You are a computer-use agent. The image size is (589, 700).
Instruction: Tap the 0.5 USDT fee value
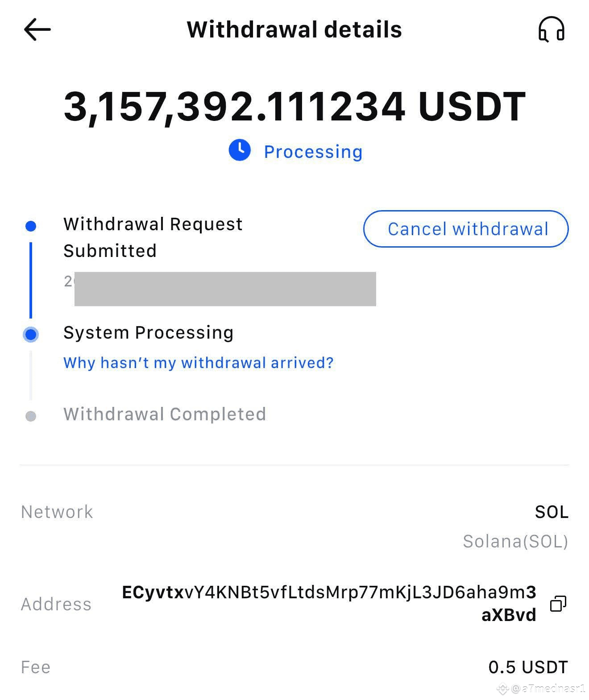coord(528,667)
